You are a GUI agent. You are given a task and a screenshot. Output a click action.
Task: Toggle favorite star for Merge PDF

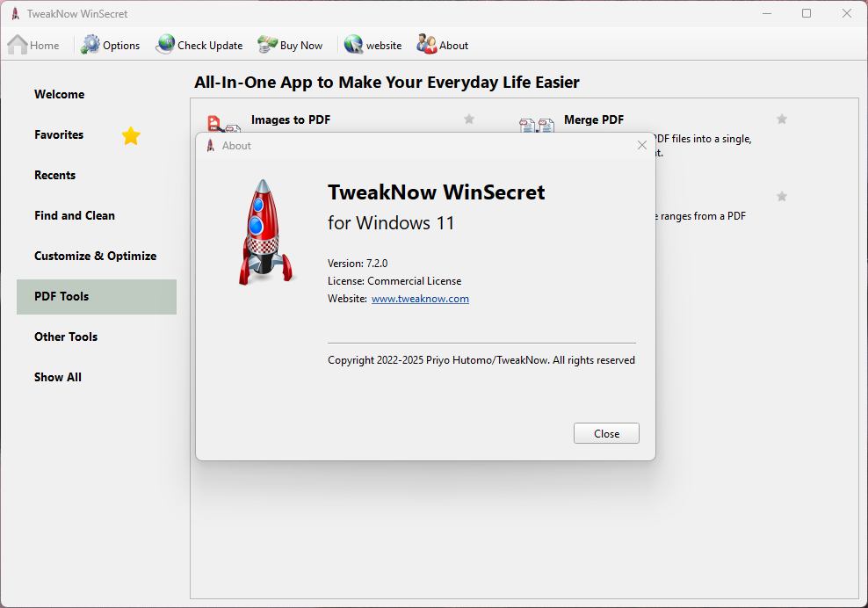(x=782, y=119)
